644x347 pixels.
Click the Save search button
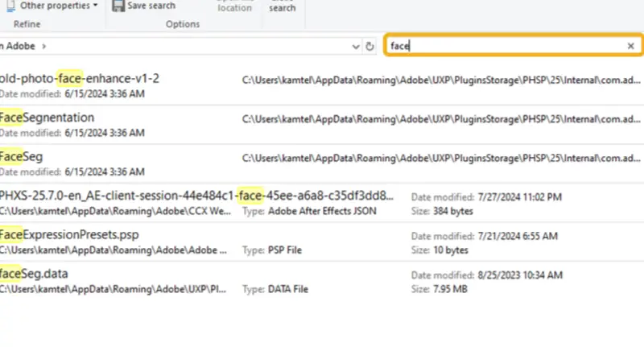[144, 6]
